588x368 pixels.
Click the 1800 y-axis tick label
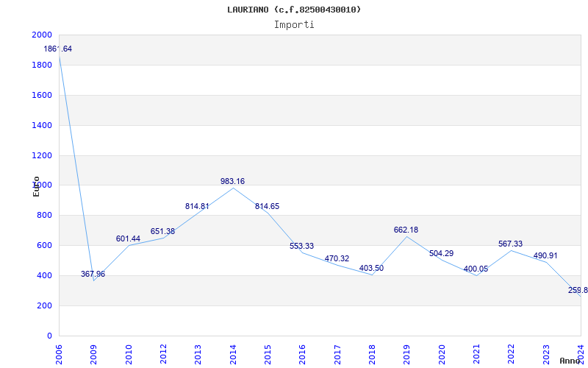click(42, 65)
